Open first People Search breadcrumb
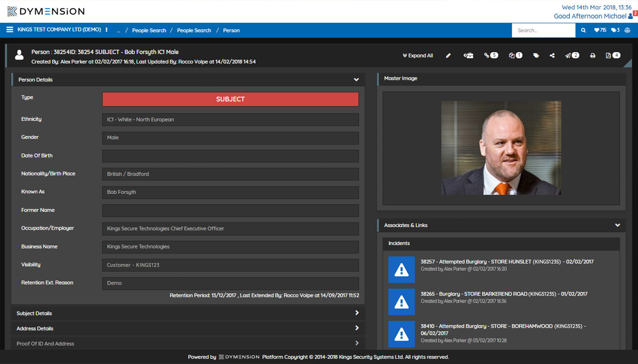This screenshot has width=638, height=364. (149, 30)
